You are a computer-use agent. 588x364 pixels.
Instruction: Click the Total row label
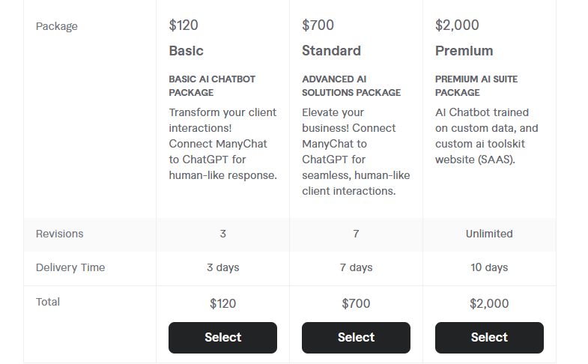click(48, 302)
